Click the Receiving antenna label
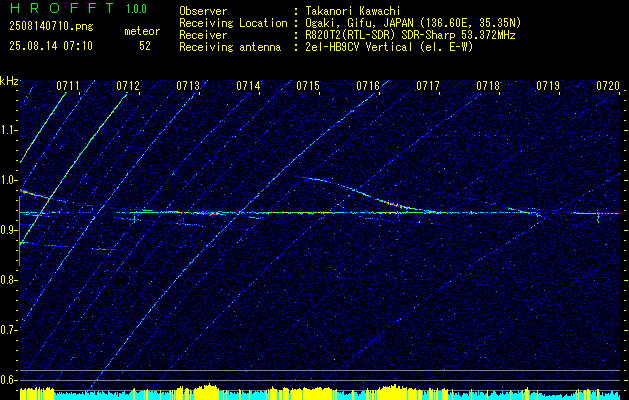Image resolution: width=629 pixels, height=400 pixels. (230, 47)
